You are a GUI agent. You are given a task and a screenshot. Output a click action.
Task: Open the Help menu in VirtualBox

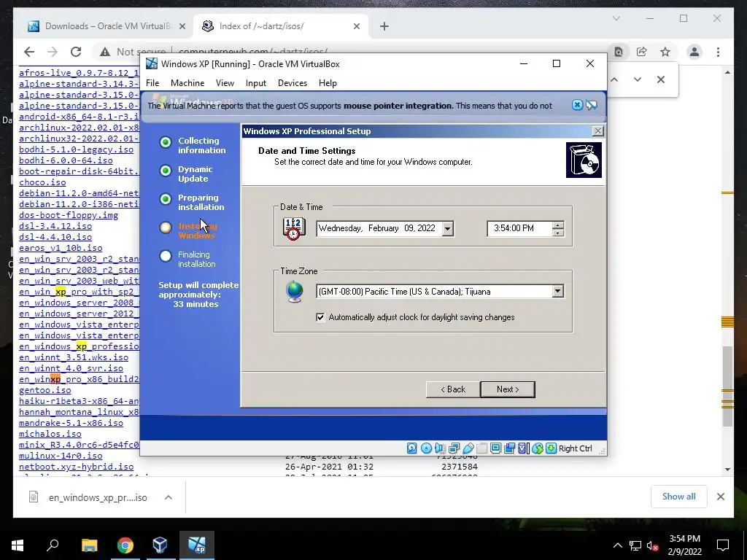coord(328,83)
